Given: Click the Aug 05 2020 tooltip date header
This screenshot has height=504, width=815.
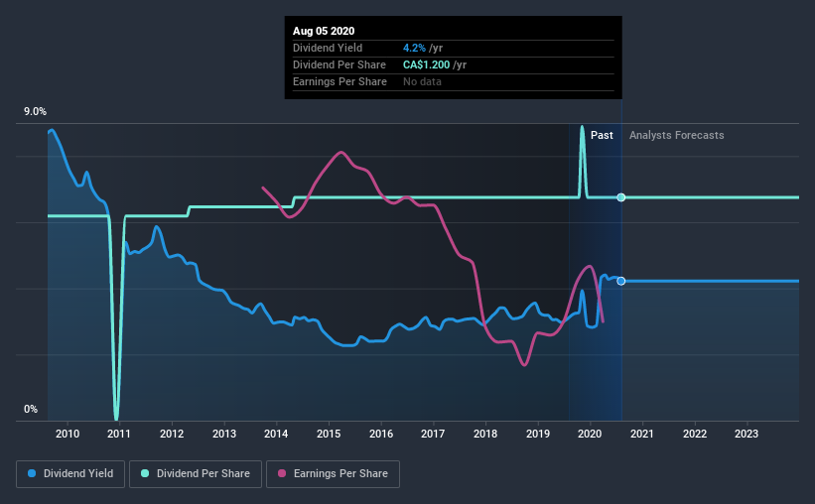Looking at the screenshot, I should pyautogui.click(x=324, y=31).
